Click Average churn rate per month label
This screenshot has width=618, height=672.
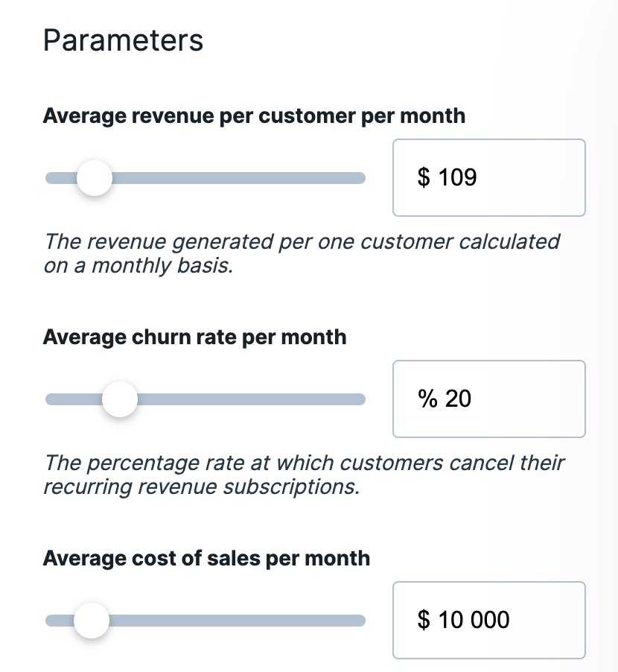[x=195, y=337]
